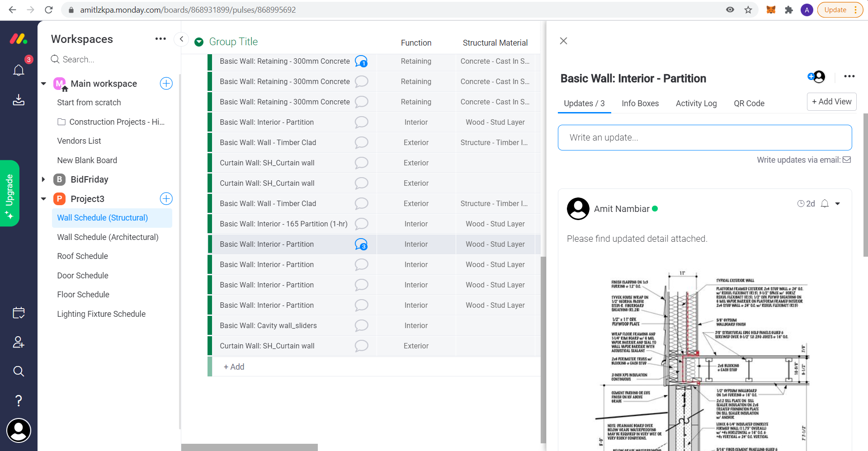Screen dimensions: 868x451
Task: Open the New Blank Board
Action: click(x=87, y=160)
